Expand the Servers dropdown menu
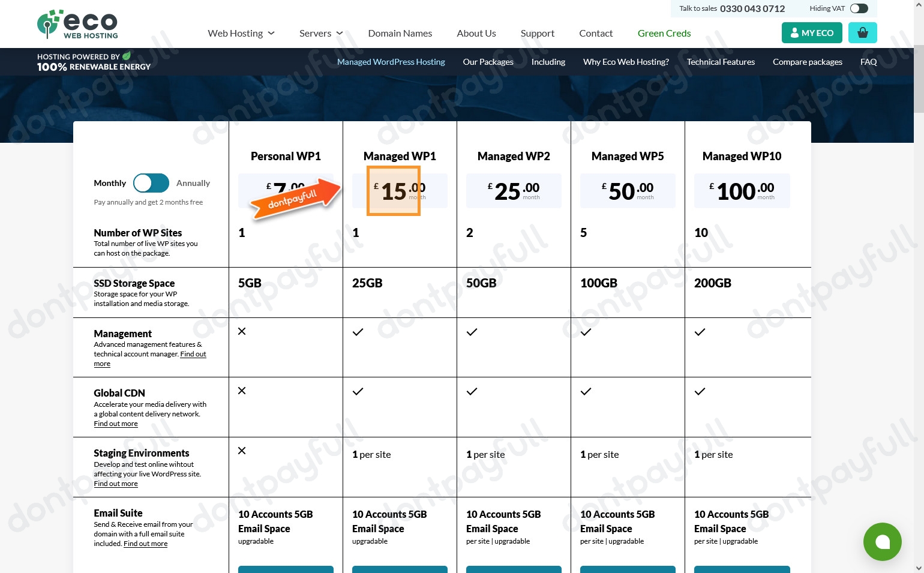This screenshot has height=573, width=924. [x=321, y=34]
